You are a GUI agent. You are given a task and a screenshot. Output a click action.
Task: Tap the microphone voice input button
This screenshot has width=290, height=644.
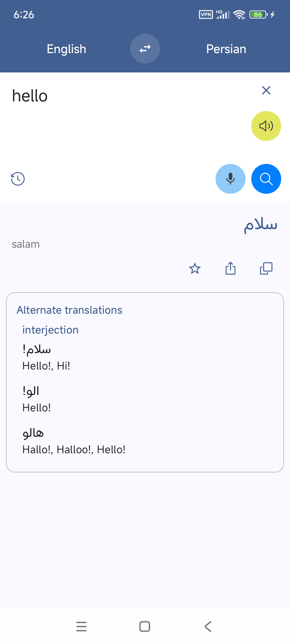[230, 179]
